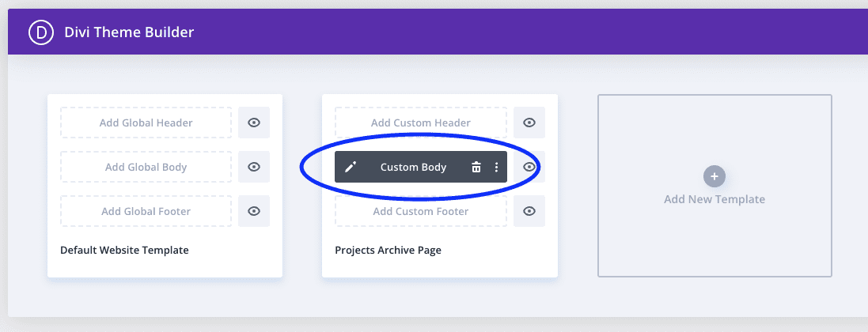The image size is (868, 332).
Task: Toggle Custom Footer visibility eye
Action: [529, 211]
